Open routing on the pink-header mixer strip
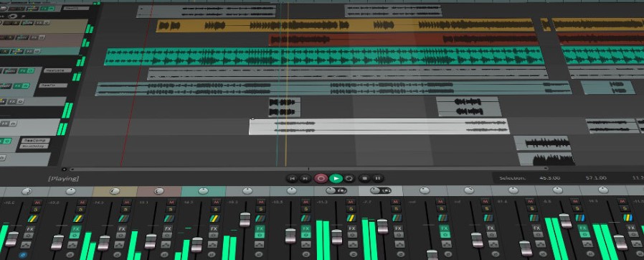The image size is (644, 260). (170, 218)
